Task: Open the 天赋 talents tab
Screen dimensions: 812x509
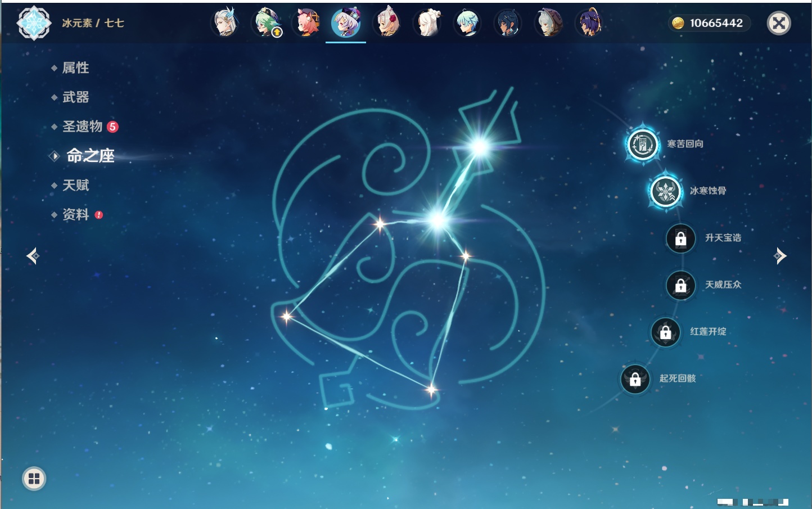Action: [75, 185]
